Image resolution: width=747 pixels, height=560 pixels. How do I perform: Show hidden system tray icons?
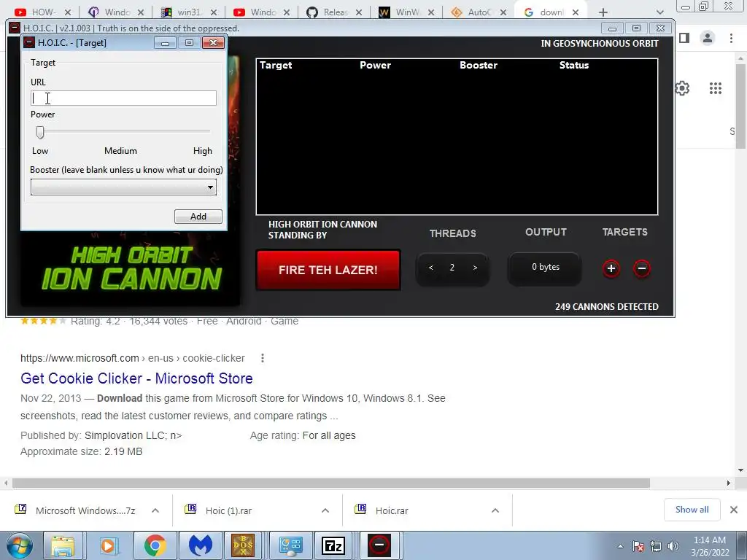[x=620, y=546]
